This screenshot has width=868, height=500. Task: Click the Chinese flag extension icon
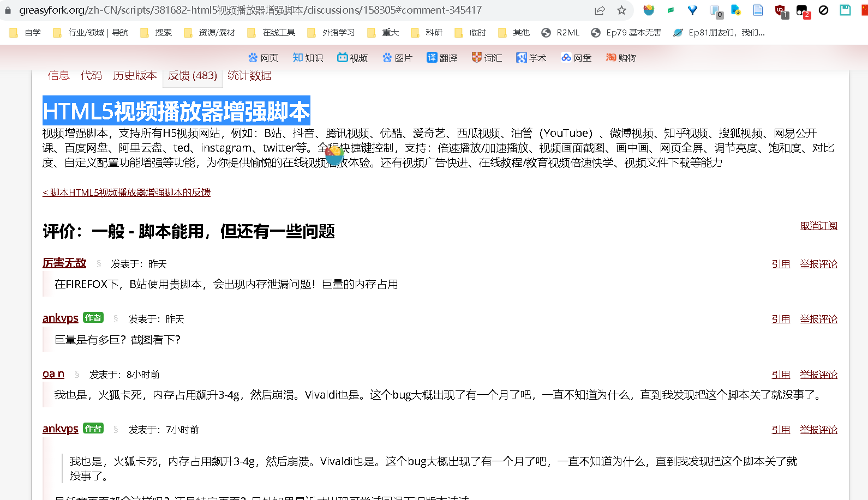click(865, 10)
